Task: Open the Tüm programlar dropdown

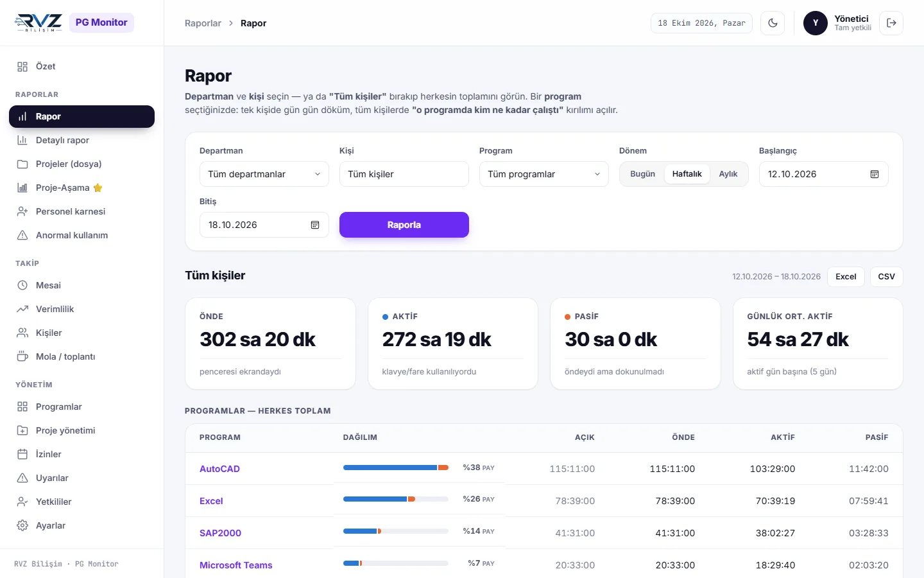Action: 544,174
